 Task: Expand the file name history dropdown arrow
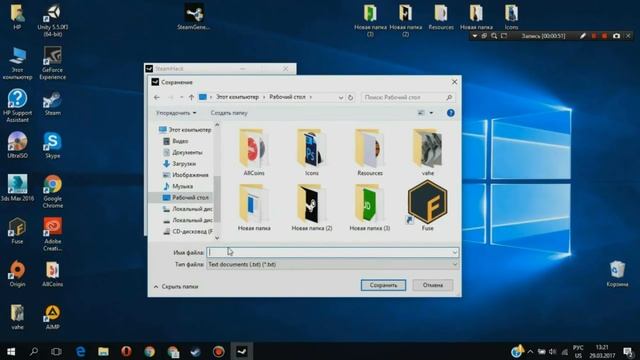455,253
